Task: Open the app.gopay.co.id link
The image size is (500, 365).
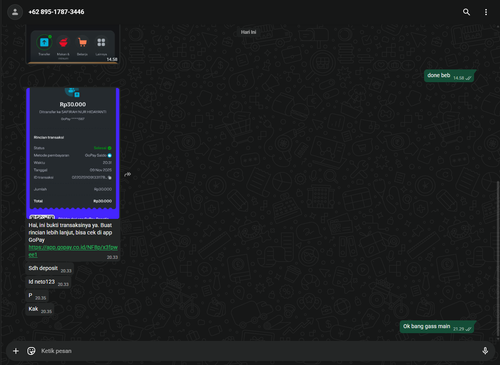Action: pos(73,251)
